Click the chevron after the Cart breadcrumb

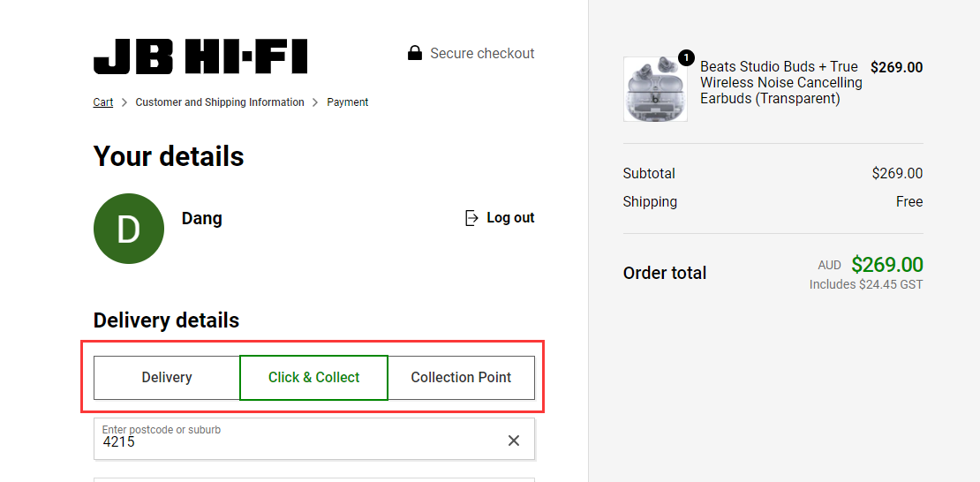click(x=124, y=102)
